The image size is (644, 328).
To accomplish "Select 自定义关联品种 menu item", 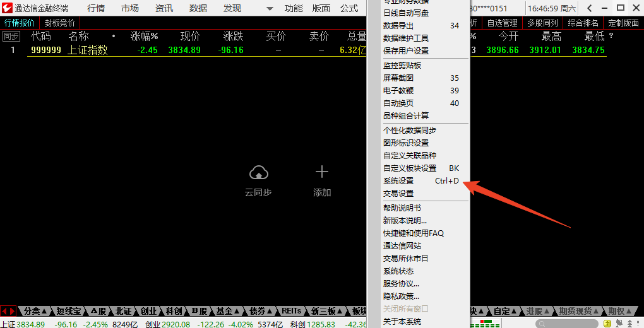I will (x=419, y=156).
